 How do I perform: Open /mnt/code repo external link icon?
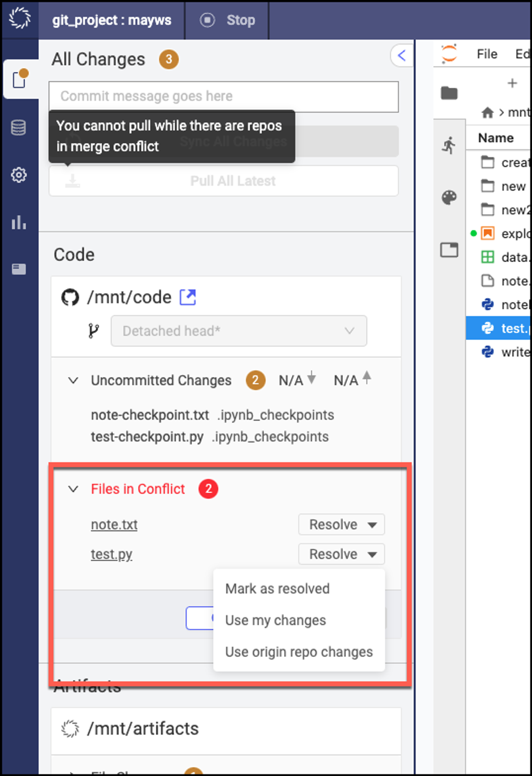point(188,297)
